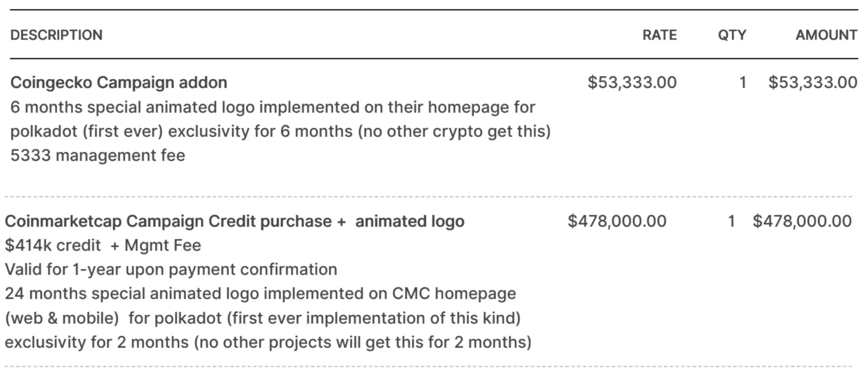Image resolution: width=868 pixels, height=379 pixels.
Task: Click the '5333 management fee' text
Action: click(x=98, y=155)
